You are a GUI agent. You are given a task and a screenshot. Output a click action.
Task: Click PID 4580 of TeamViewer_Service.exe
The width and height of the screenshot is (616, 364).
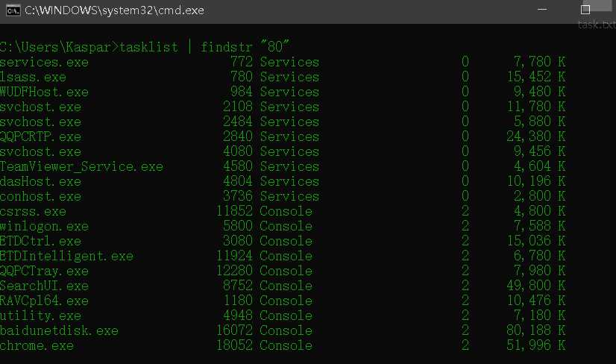[x=238, y=166]
